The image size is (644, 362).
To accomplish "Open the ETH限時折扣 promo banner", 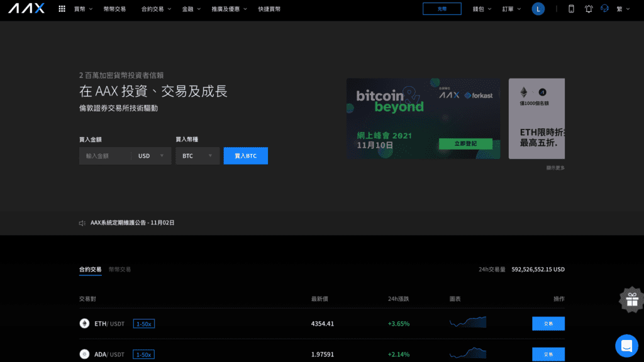I will coord(537,119).
